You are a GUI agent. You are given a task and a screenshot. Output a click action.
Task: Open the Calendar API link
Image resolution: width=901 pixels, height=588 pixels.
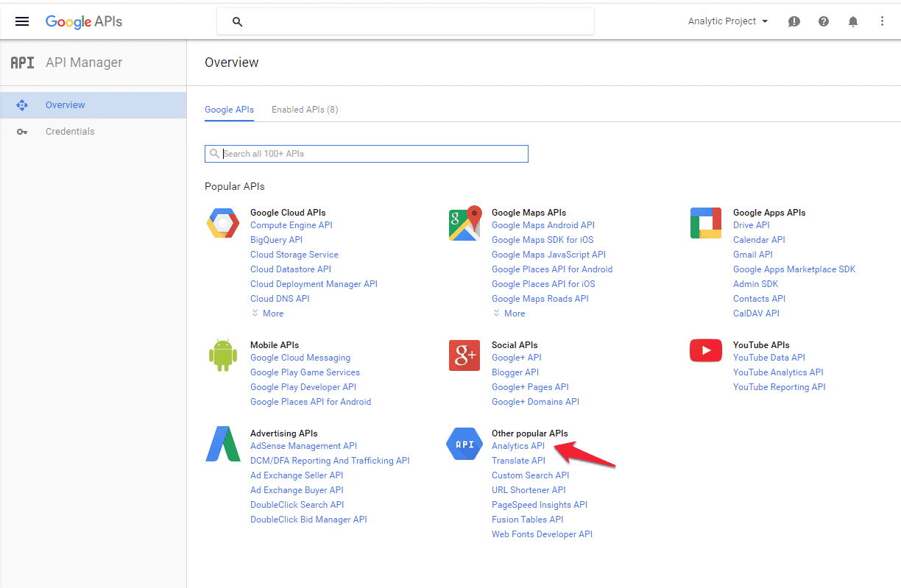point(759,240)
